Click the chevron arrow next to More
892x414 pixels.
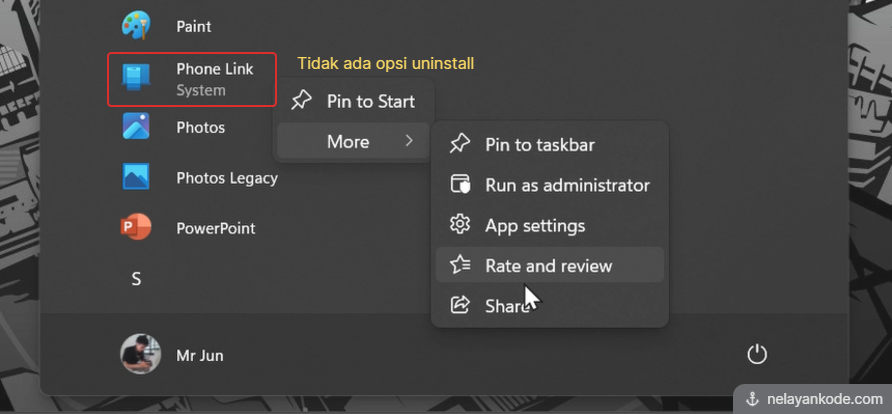[x=409, y=142]
